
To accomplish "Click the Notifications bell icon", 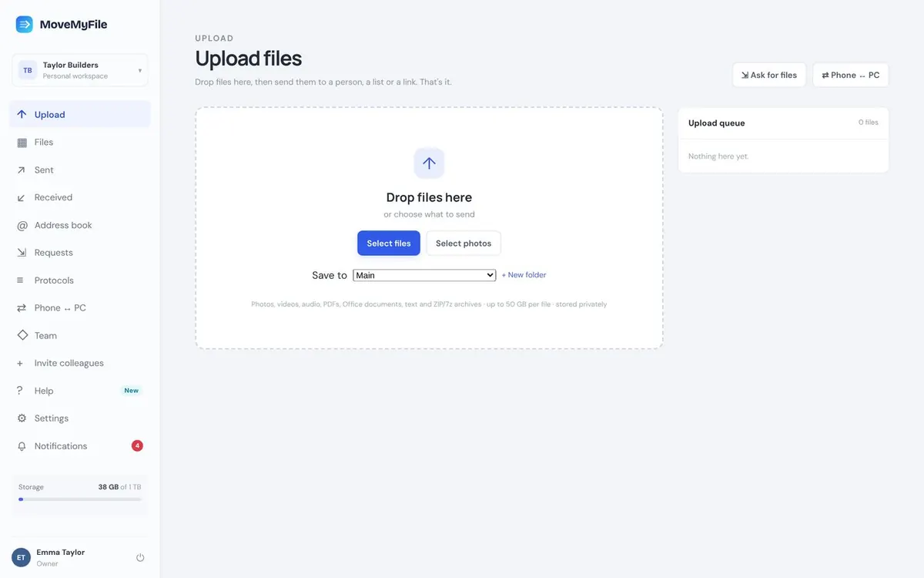I will tap(22, 446).
